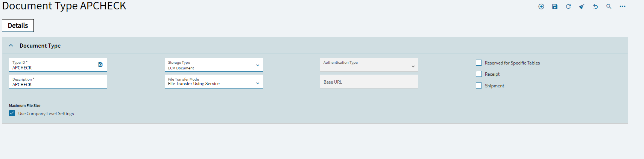
Task: Open search with the magnifier toolbar icon
Action: pos(609,6)
